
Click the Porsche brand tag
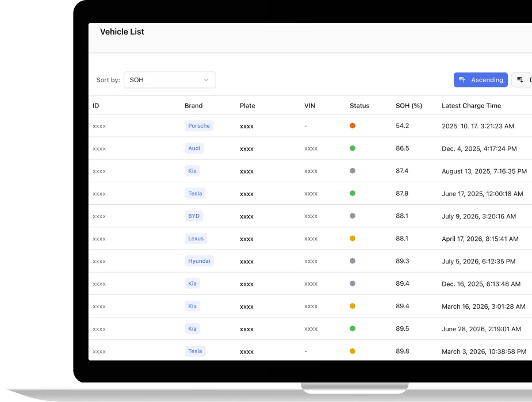tap(199, 126)
